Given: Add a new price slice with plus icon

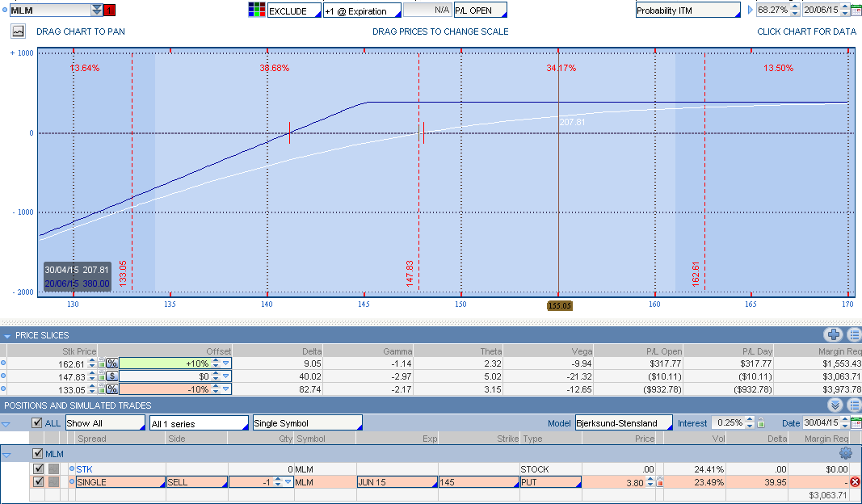Looking at the screenshot, I should tap(834, 334).
